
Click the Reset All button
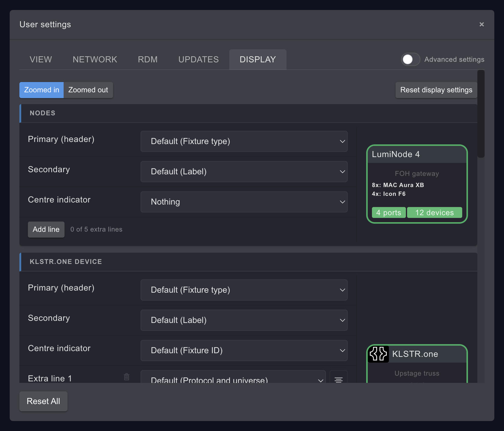(43, 401)
